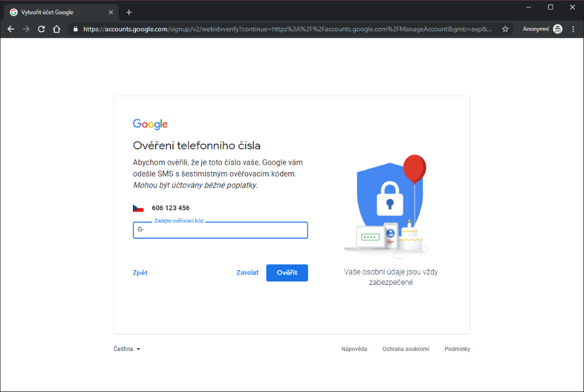The width and height of the screenshot is (584, 392).
Task: Maximize the browser window
Action: [x=550, y=7]
